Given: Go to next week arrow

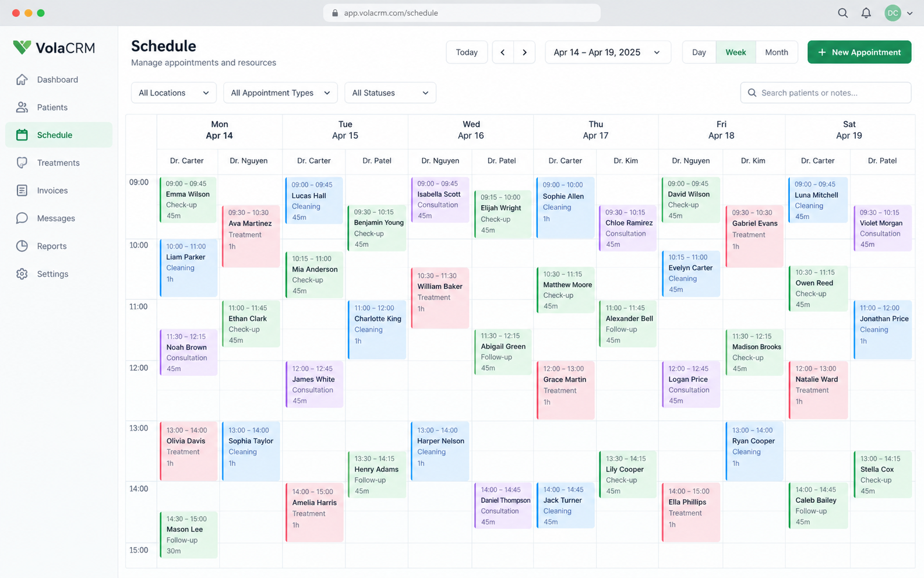Looking at the screenshot, I should coord(524,52).
